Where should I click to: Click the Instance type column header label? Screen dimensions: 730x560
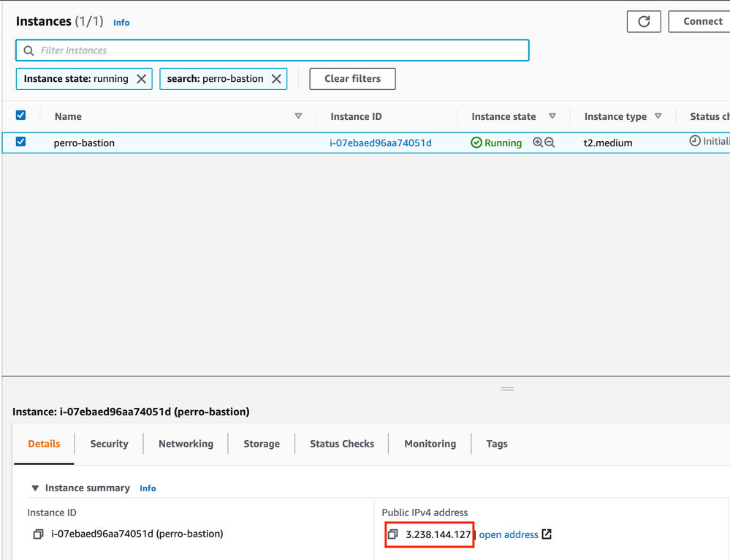[x=615, y=116]
